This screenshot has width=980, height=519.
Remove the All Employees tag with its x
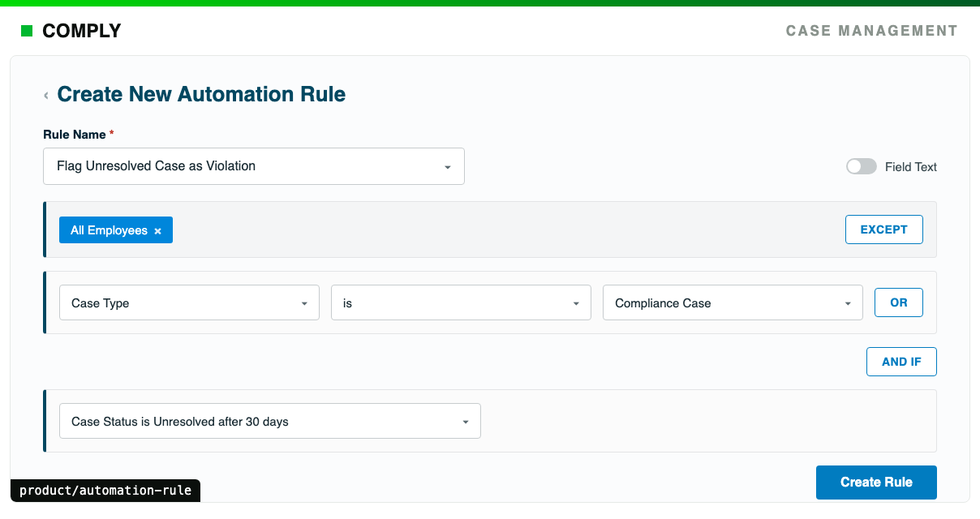pos(158,231)
